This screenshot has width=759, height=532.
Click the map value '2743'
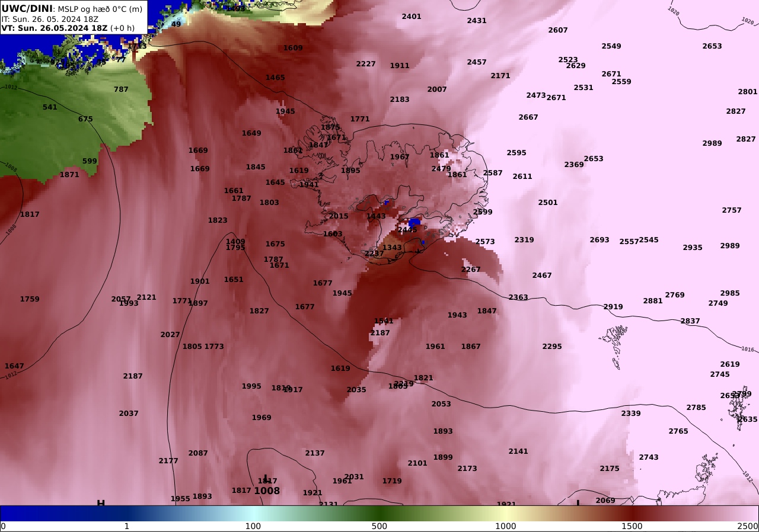(649, 457)
